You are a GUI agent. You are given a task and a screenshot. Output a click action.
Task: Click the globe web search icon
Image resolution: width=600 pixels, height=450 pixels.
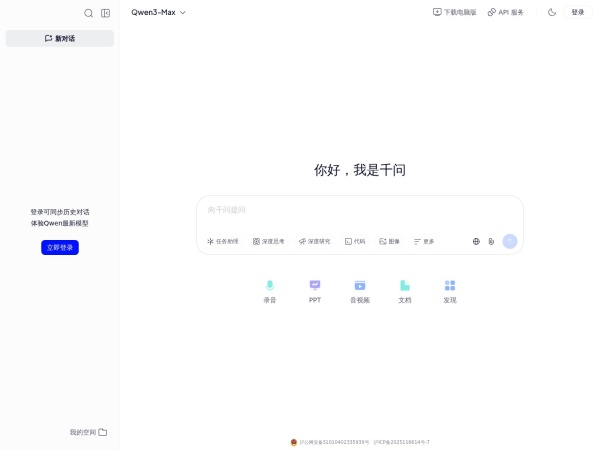[x=476, y=241]
